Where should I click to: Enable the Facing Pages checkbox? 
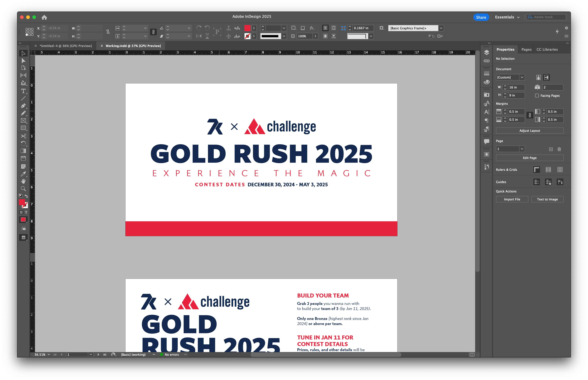[x=537, y=96]
